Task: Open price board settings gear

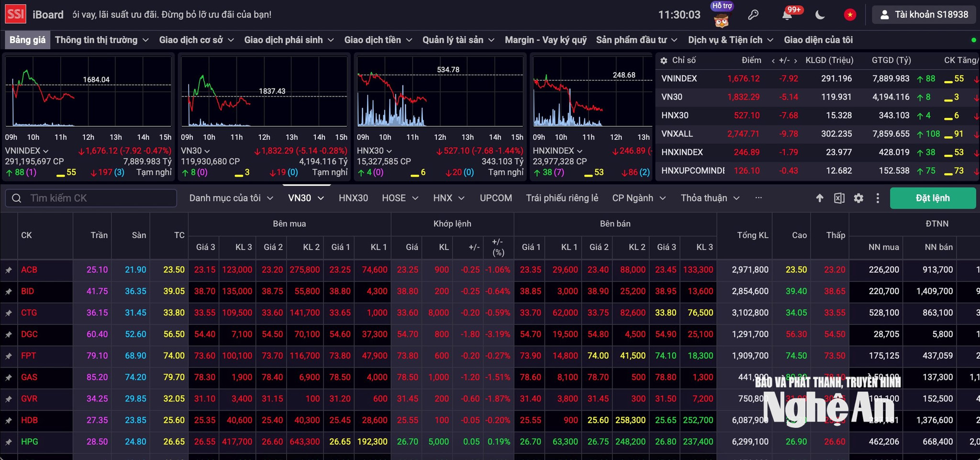Action: click(x=858, y=198)
